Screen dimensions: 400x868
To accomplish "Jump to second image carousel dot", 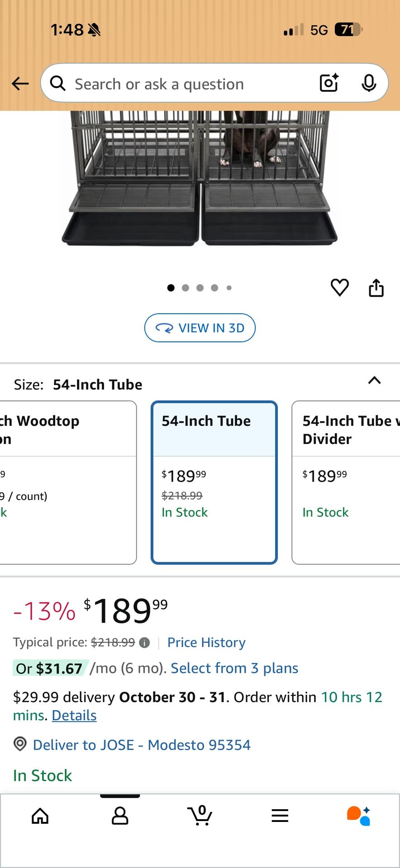I will [x=186, y=288].
